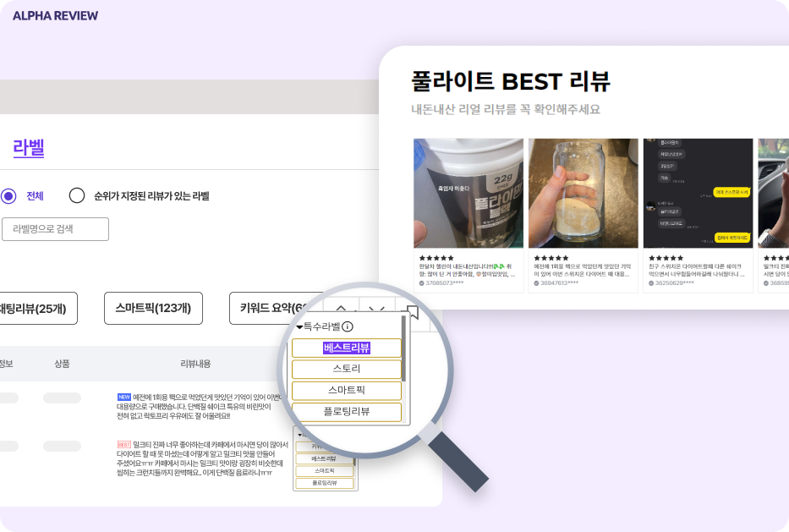
Task: Select the bookmark flag icon
Action: pyautogui.click(x=412, y=311)
